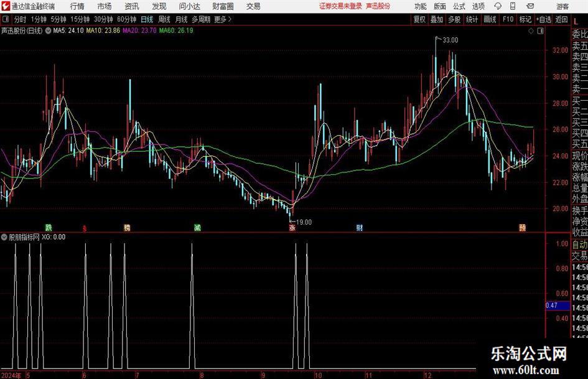Click the mobile phone icon
The height and width of the screenshot is (379, 588).
click(x=513, y=6)
